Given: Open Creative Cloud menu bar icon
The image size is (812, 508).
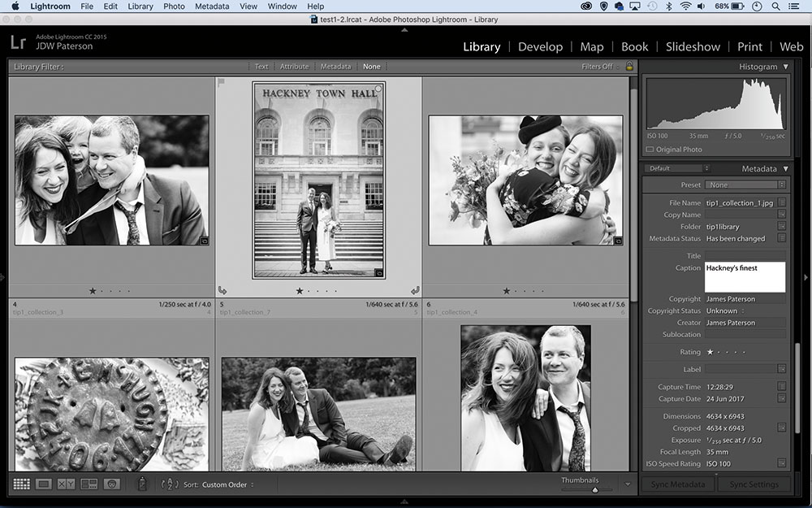Looking at the screenshot, I should (x=586, y=7).
